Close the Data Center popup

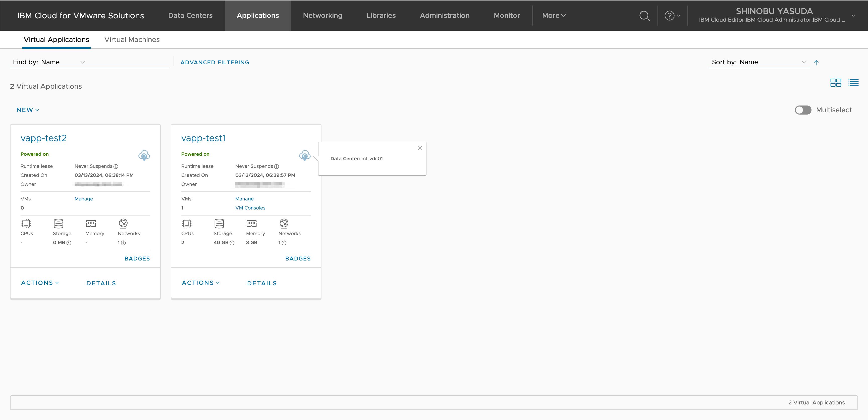[x=420, y=148]
